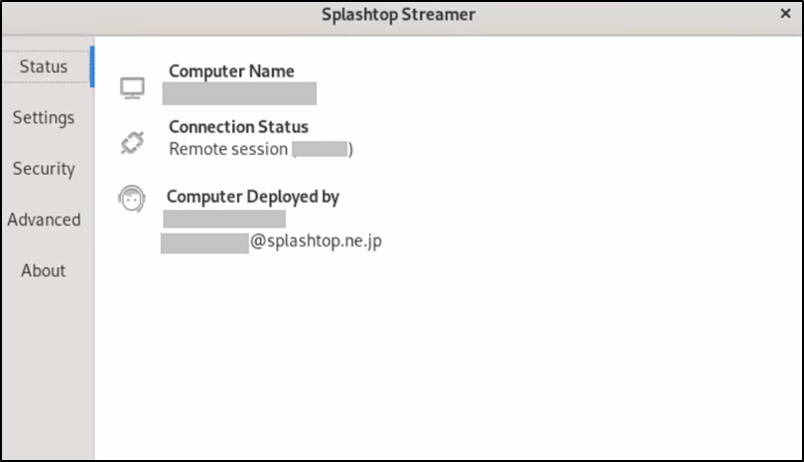804x462 pixels.
Task: Show the About tab
Action: (43, 270)
